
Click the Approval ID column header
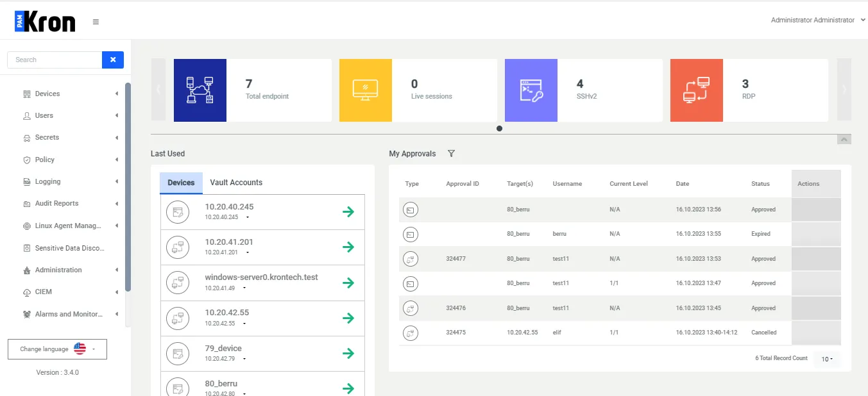point(463,184)
